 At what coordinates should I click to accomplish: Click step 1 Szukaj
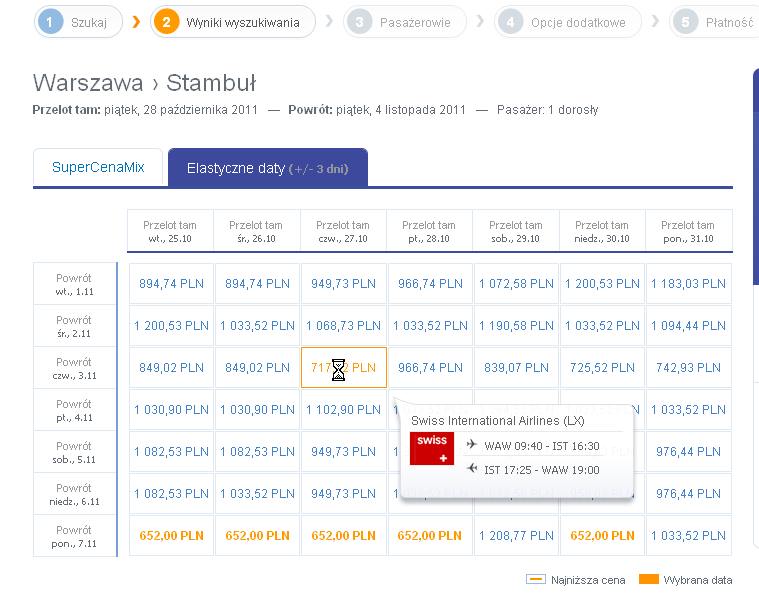[78, 22]
